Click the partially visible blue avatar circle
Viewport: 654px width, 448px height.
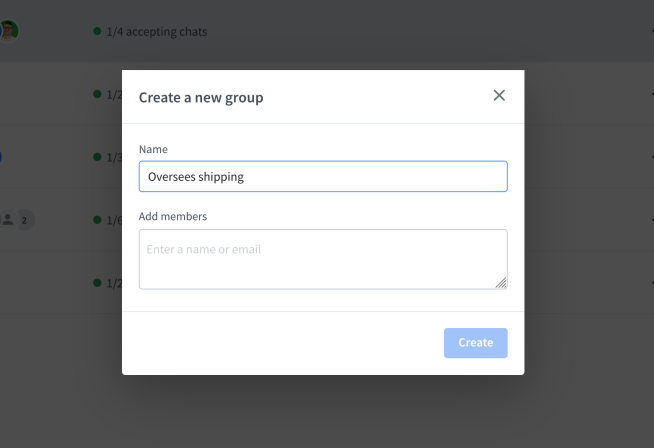[x=1, y=157]
